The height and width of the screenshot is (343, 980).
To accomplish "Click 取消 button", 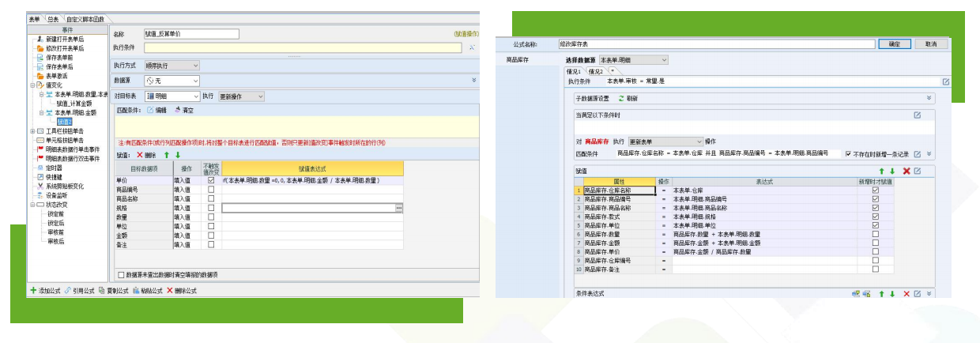I will click(x=931, y=44).
